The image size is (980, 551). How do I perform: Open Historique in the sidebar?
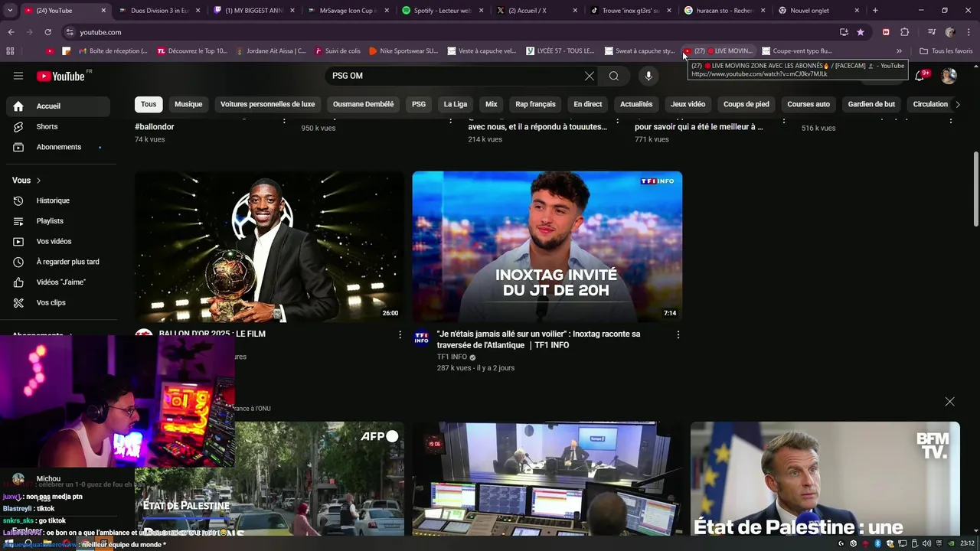tap(58, 201)
